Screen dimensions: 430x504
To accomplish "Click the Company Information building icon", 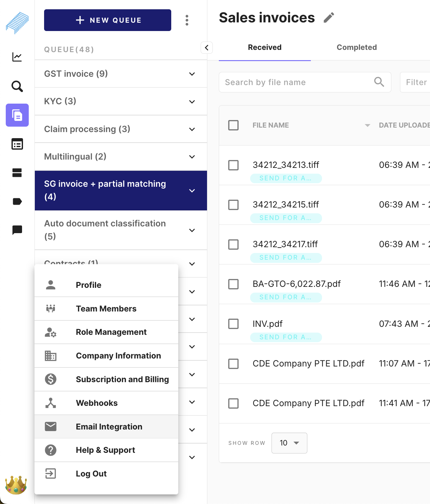I will coord(50,356).
